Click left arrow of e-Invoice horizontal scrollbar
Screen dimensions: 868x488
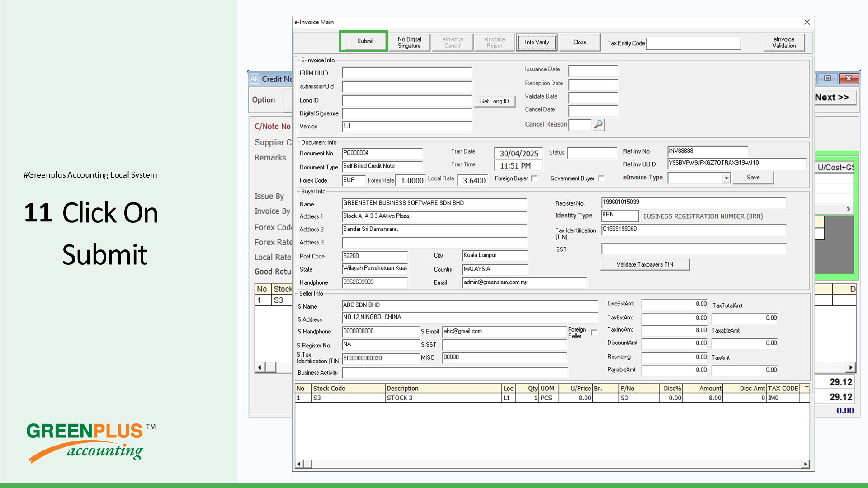tap(299, 464)
